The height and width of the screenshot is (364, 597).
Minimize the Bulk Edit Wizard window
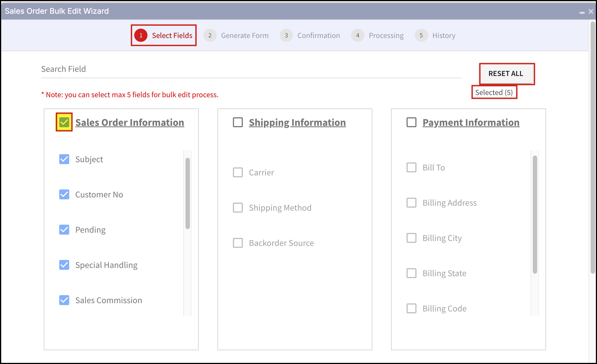(582, 12)
